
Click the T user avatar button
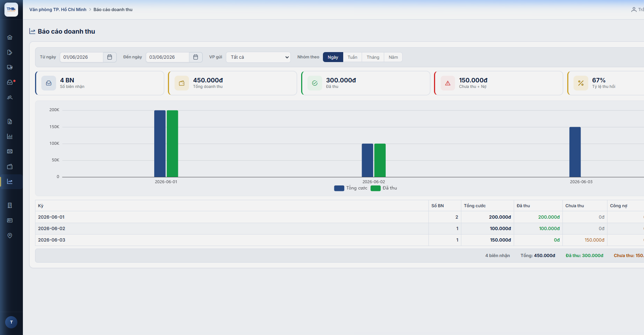coord(11,322)
